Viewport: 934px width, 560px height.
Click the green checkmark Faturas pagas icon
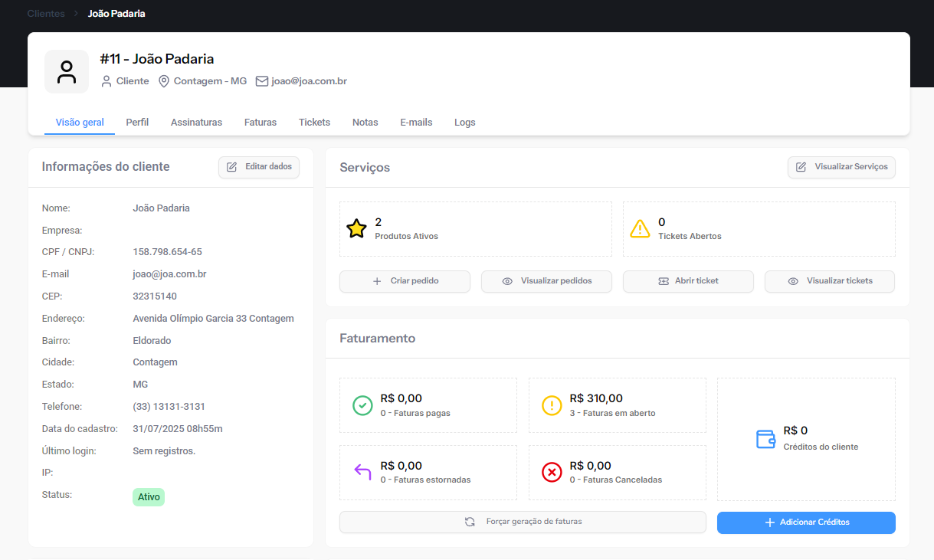(x=362, y=405)
